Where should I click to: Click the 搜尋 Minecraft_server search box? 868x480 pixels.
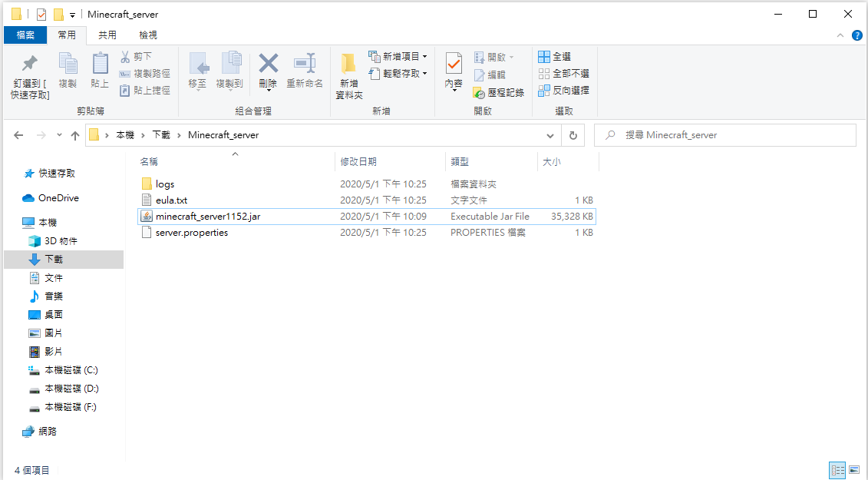click(725, 135)
